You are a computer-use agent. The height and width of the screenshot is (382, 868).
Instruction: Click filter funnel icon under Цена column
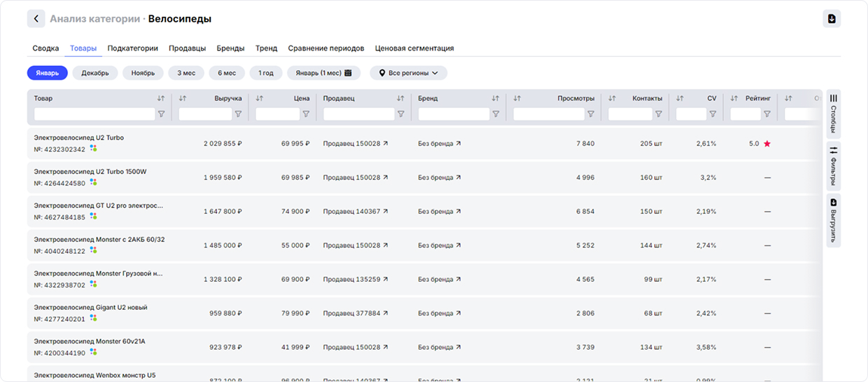(x=306, y=114)
